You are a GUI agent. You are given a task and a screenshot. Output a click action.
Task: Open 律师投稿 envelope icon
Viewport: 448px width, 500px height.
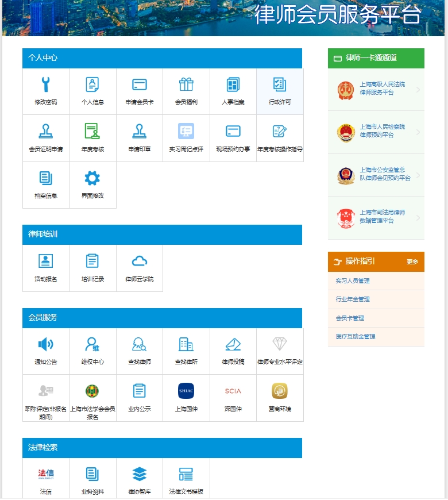(233, 344)
